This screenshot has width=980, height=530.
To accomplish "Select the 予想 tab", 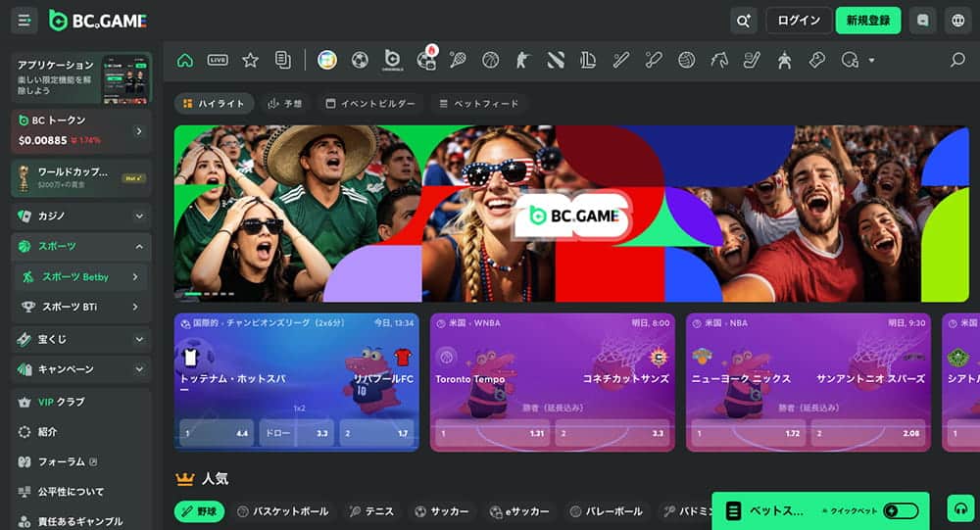I will (285, 104).
